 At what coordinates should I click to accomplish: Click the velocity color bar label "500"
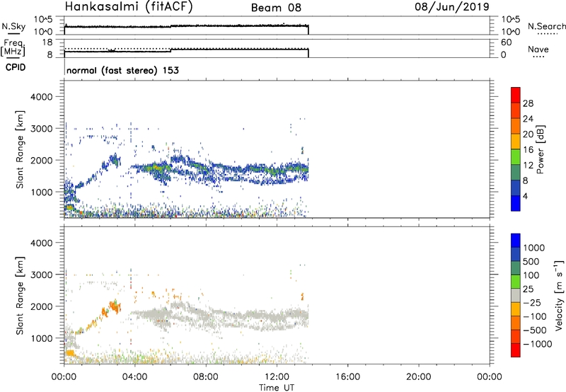(x=531, y=262)
